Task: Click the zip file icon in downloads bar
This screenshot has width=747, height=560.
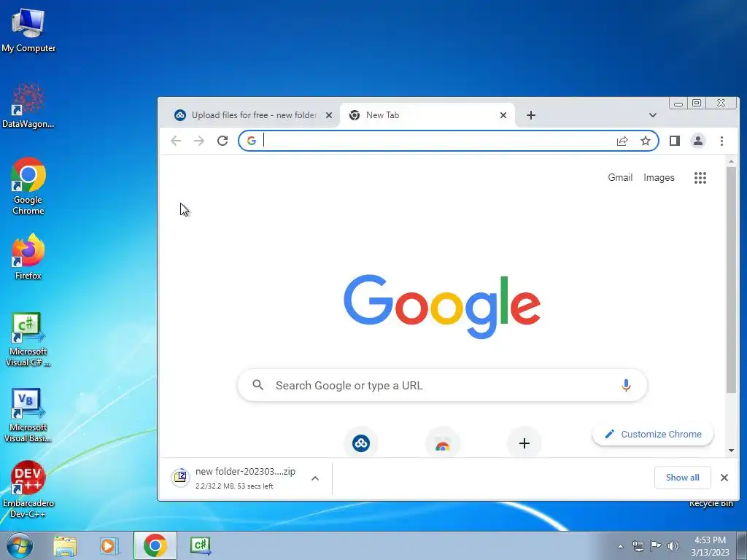Action: click(x=181, y=477)
